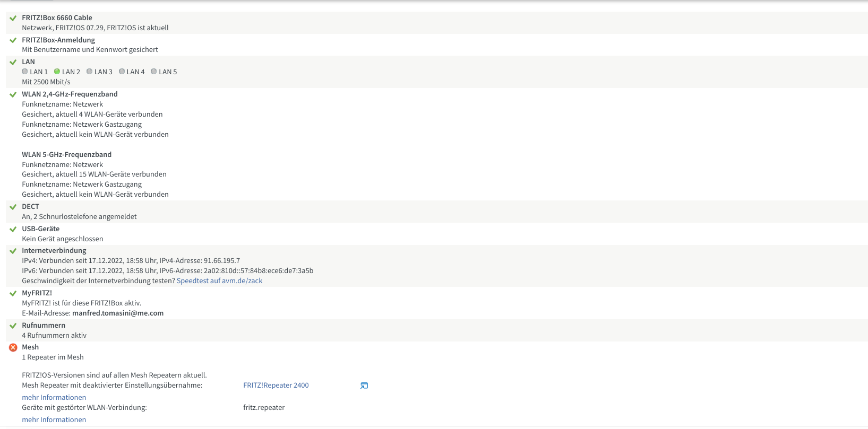Viewport: 868px width, 429px height.
Task: Open the FRITZ!Repeater 2400 link
Action: (276, 386)
